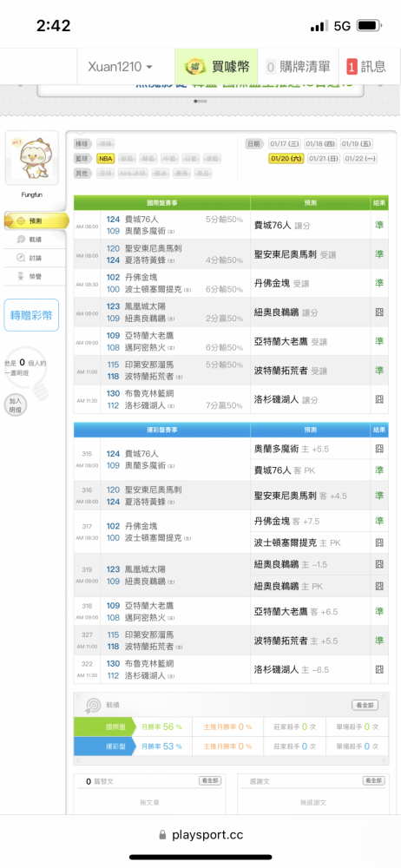
Task: Open 訊息 notifications badge
Action: click(366, 67)
